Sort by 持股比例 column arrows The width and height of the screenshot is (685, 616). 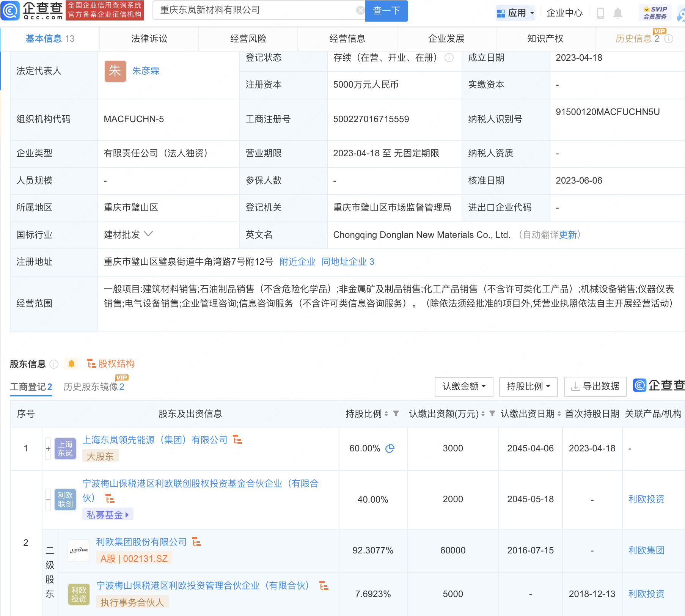[386, 414]
